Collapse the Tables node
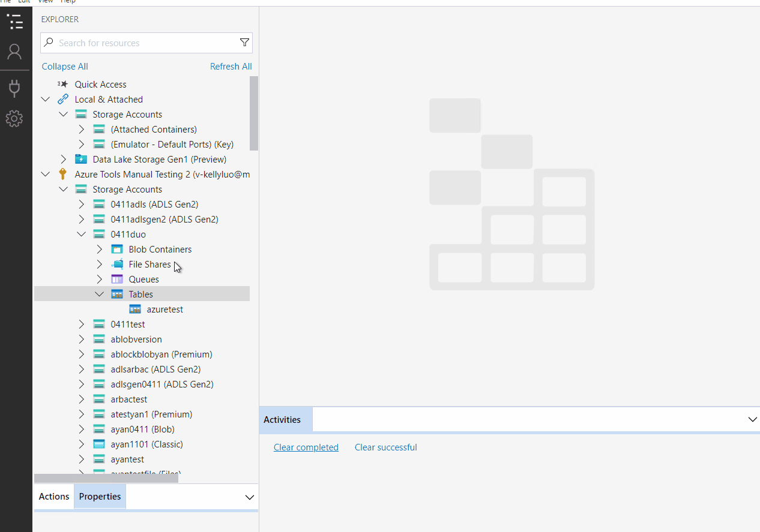760x532 pixels. (99, 294)
